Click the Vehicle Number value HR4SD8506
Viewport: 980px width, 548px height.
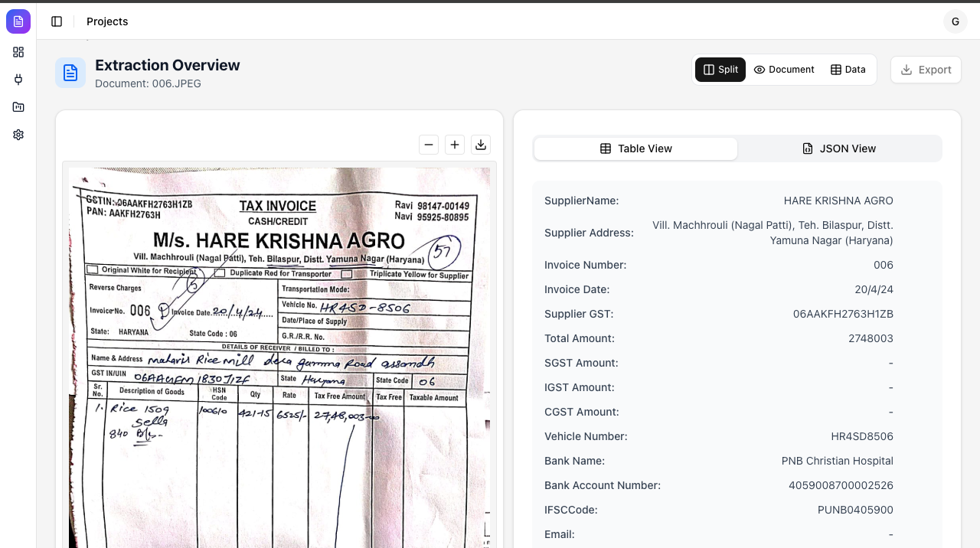(x=862, y=436)
